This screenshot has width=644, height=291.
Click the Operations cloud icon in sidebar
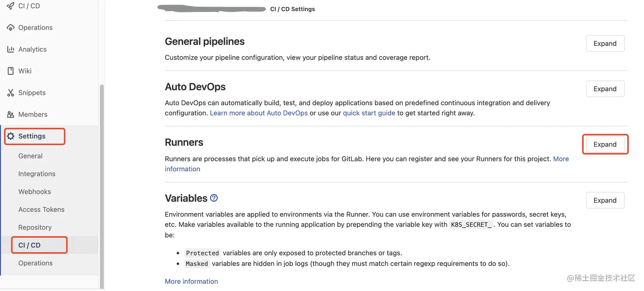(x=11, y=28)
